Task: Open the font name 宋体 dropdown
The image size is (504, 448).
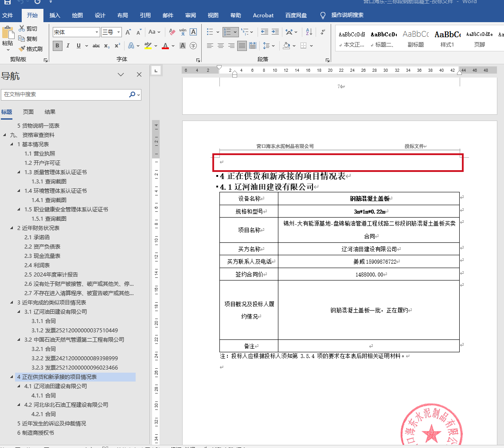Action: 97,32
